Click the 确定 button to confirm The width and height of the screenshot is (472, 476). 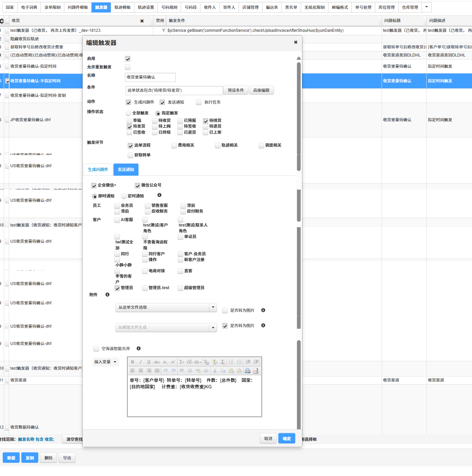(x=286, y=438)
